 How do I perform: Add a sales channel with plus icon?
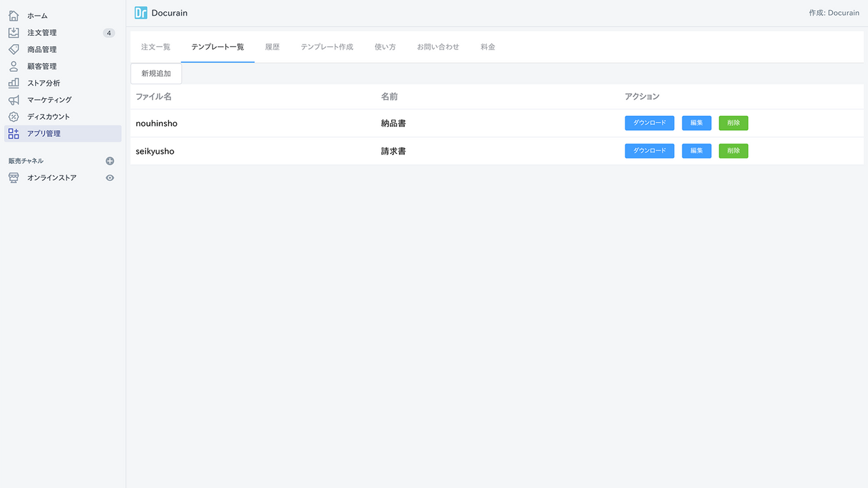(110, 161)
